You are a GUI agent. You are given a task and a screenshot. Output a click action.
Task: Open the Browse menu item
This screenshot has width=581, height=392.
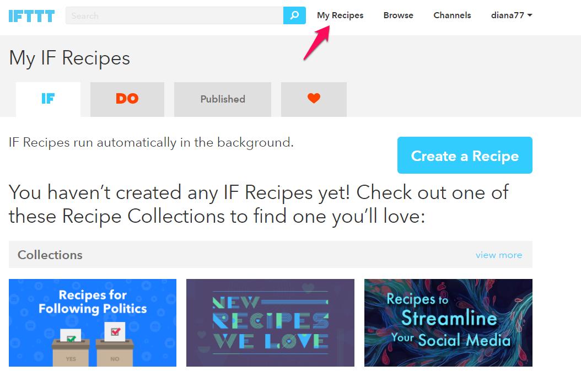point(398,15)
